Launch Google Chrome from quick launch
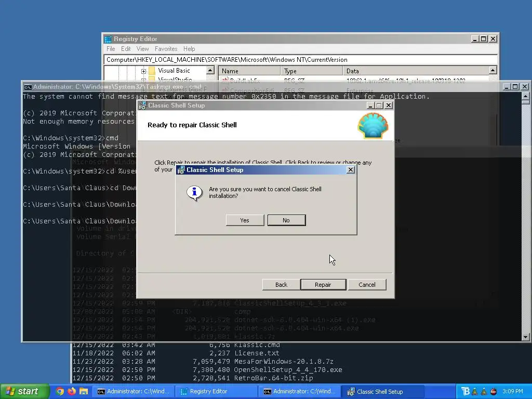 point(60,391)
